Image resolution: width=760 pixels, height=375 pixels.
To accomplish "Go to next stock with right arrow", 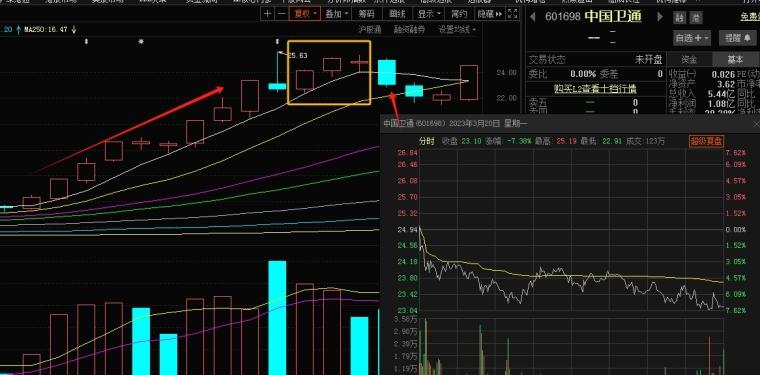I will [660, 16].
